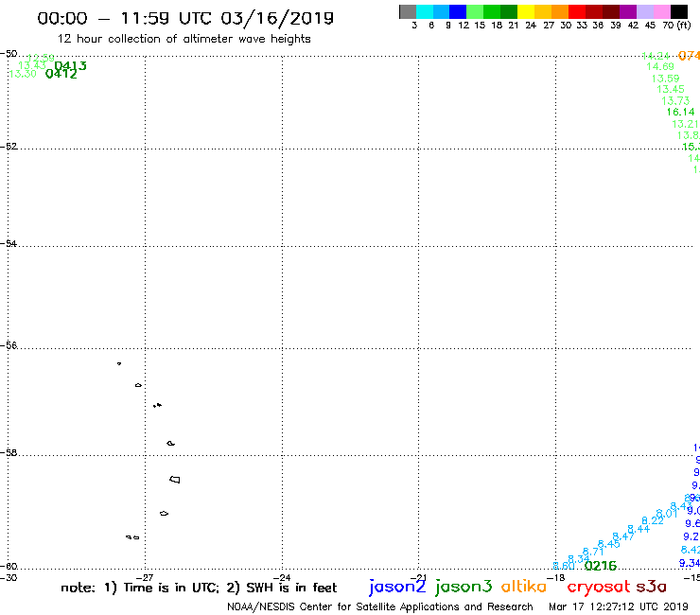Click the cryosat satellite legend label
700x615 pixels.
click(599, 588)
